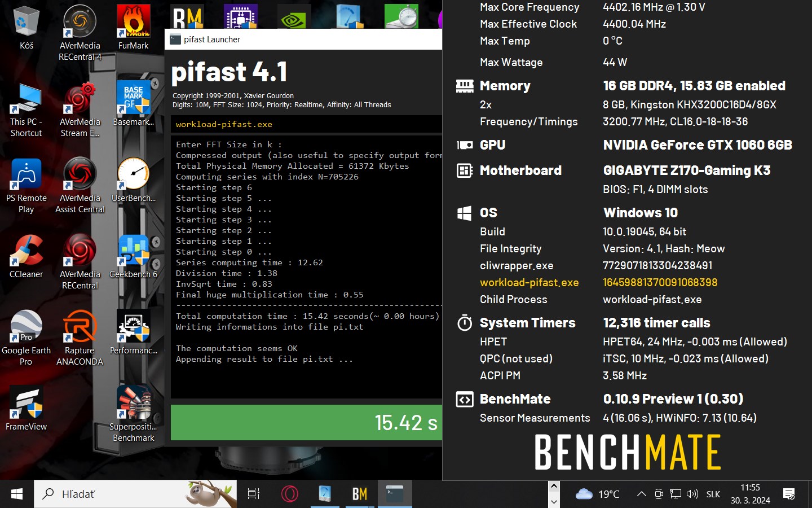Open AVerMedia RECentral 4 desktop shortcut
This screenshot has height=508, width=812.
point(80,33)
